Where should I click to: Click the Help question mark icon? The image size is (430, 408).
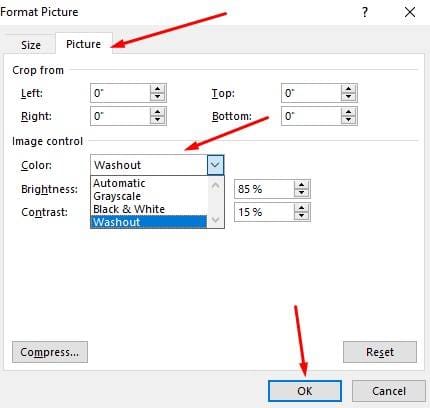(365, 13)
